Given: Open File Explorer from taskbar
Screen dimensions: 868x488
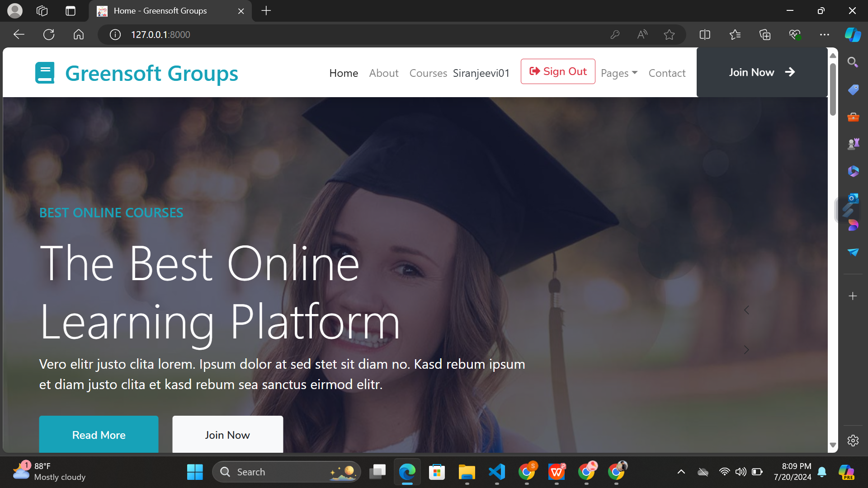Looking at the screenshot, I should tap(467, 472).
